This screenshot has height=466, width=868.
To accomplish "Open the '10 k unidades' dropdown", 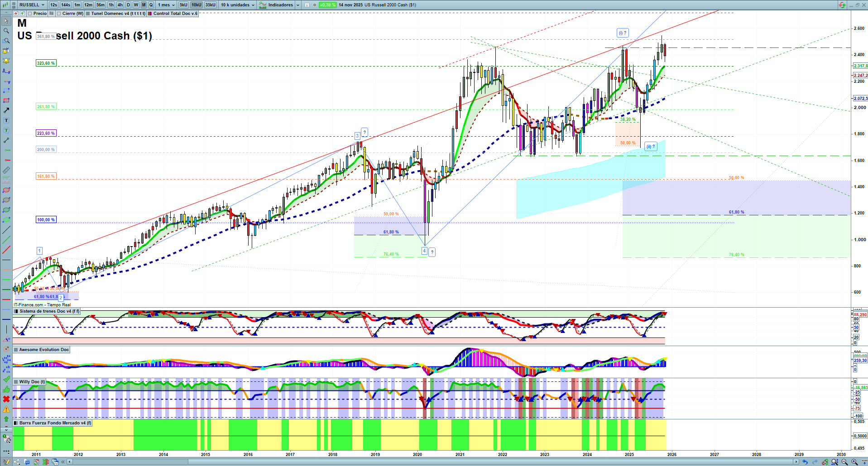I will 238,5.
